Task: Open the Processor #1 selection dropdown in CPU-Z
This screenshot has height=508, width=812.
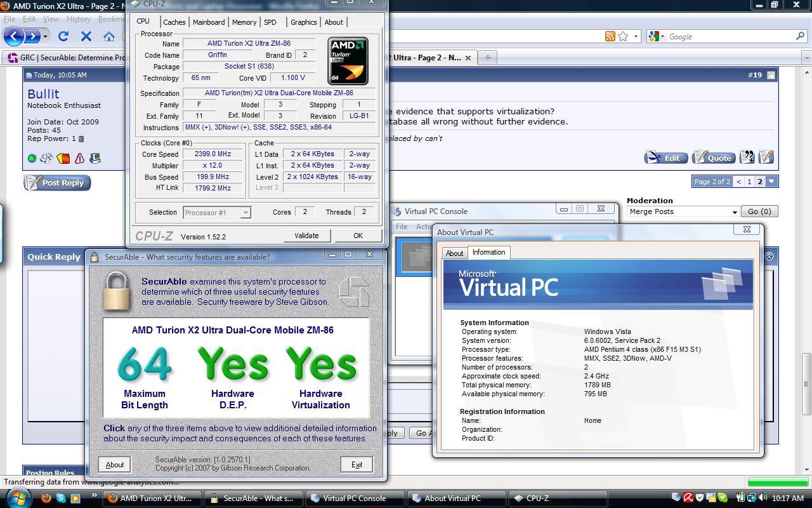Action: tap(217, 213)
